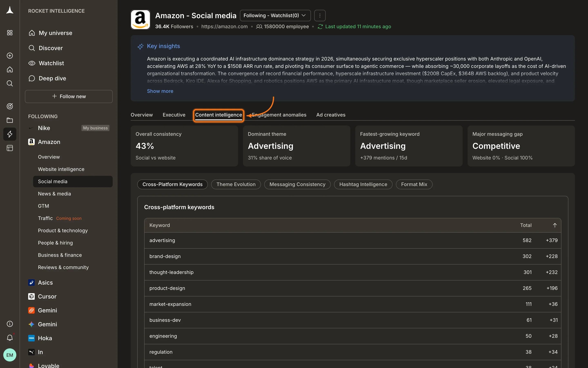The image size is (588, 368).
Task: Open Website intelligence under Amazon
Action: pyautogui.click(x=73, y=169)
